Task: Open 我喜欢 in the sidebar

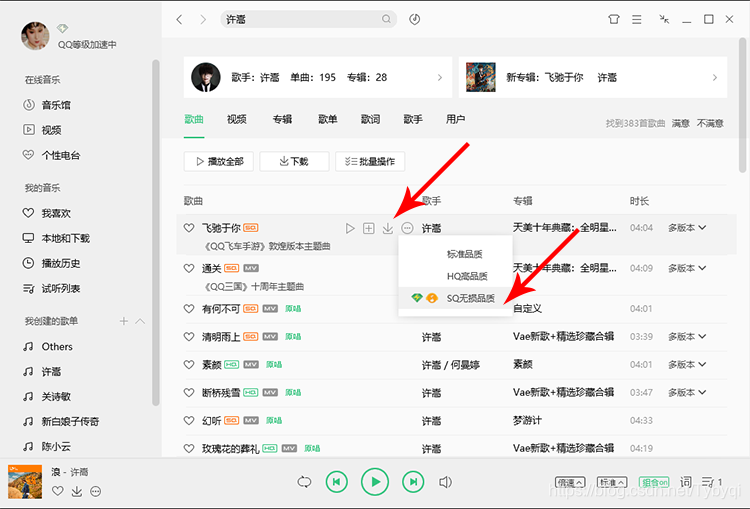Action: tap(47, 213)
